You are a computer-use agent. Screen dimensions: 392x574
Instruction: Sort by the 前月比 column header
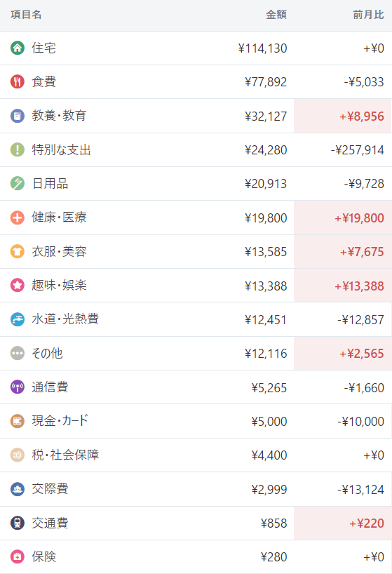pyautogui.click(x=368, y=15)
